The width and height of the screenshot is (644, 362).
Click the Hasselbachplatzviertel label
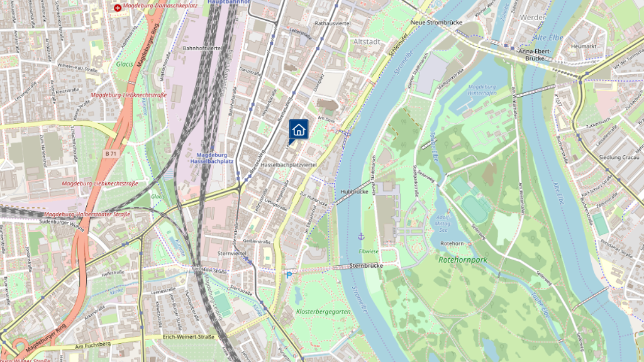[289, 165]
